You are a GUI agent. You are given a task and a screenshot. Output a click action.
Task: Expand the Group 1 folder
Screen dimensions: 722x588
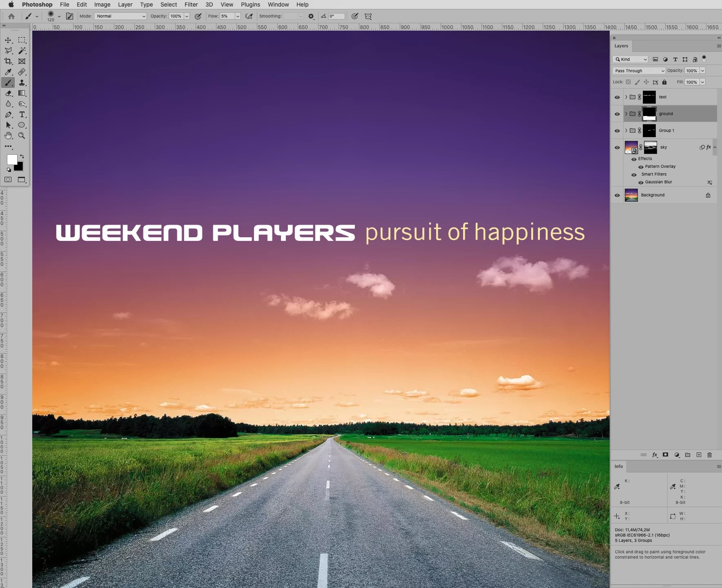tap(626, 131)
